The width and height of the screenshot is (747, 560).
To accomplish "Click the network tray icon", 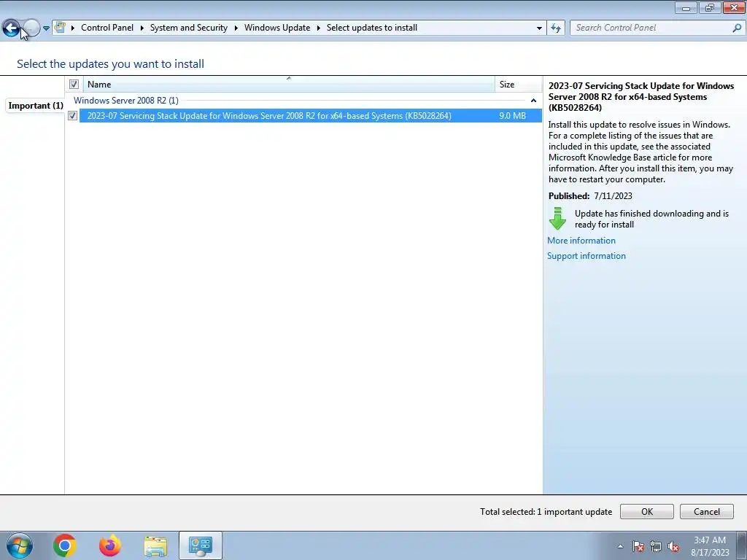I will (x=656, y=546).
